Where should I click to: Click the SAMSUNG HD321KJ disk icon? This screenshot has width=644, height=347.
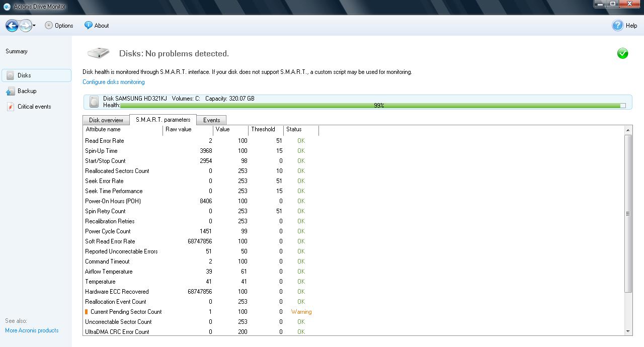tap(94, 102)
